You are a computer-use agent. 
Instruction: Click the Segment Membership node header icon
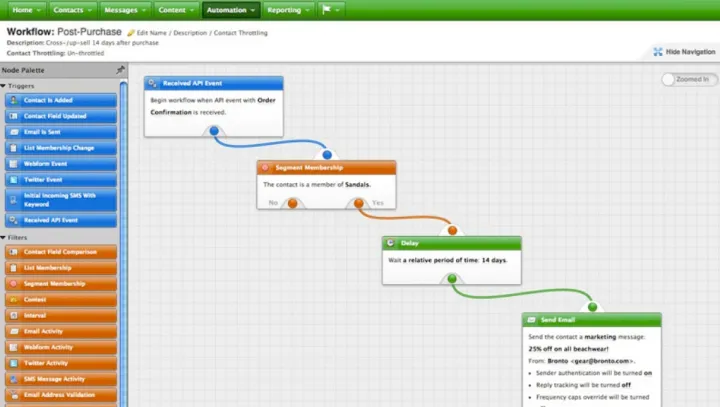[x=265, y=168]
